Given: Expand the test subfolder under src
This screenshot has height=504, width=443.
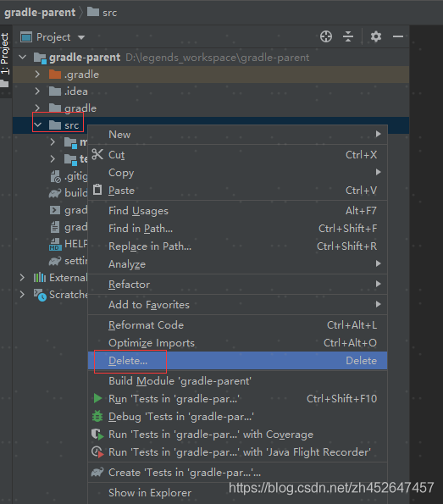Looking at the screenshot, I should point(53,158).
